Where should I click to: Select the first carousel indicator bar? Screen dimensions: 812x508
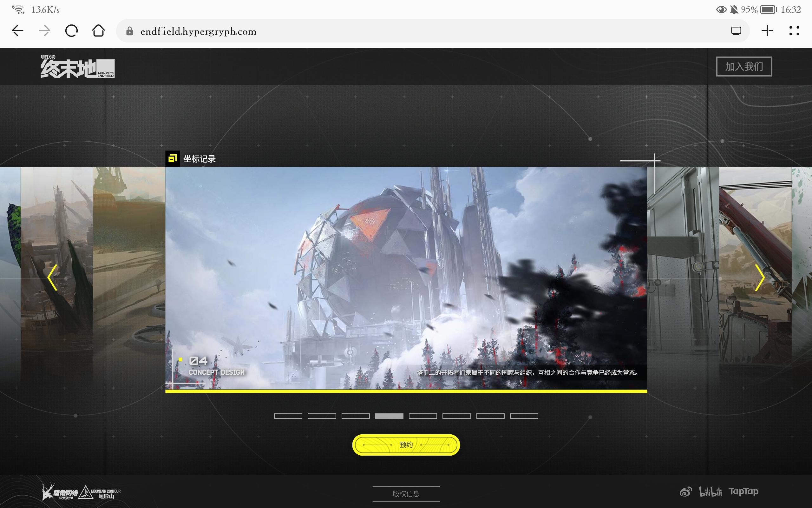pyautogui.click(x=288, y=416)
